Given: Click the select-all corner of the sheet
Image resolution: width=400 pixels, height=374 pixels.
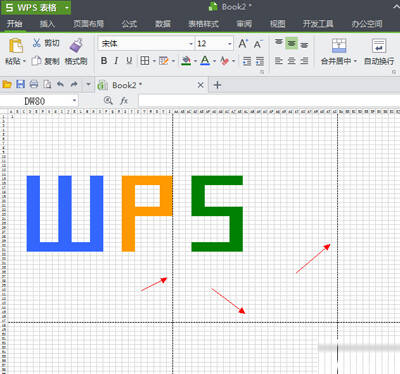Looking at the screenshot, I should click(4, 112).
